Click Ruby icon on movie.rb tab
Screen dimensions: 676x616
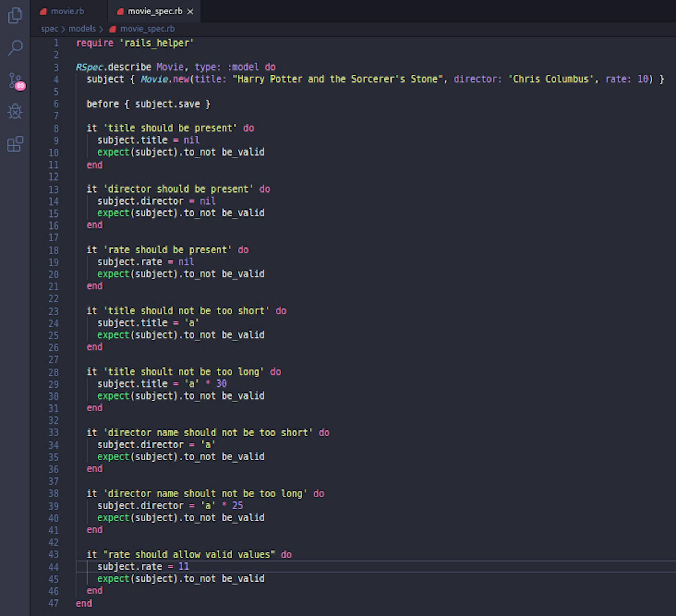pyautogui.click(x=44, y=12)
